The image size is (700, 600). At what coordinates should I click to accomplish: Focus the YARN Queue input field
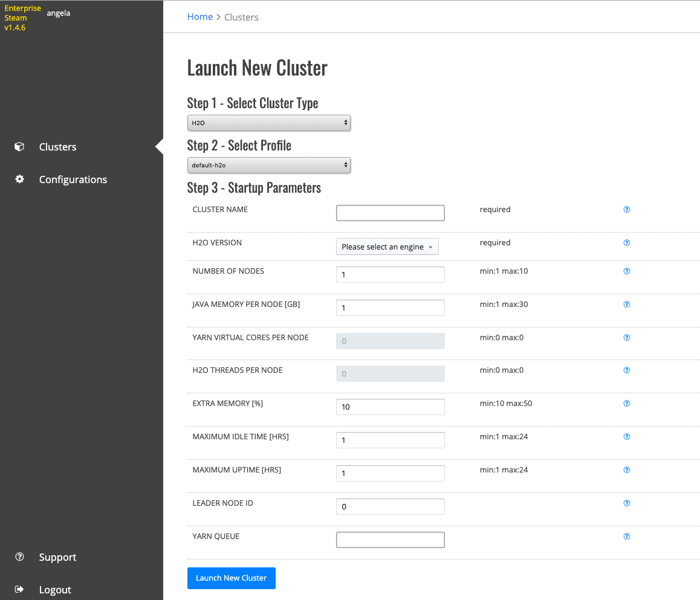390,540
